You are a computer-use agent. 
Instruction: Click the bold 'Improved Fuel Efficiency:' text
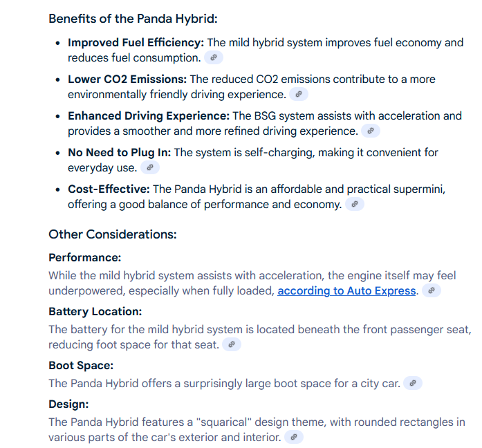click(x=136, y=43)
